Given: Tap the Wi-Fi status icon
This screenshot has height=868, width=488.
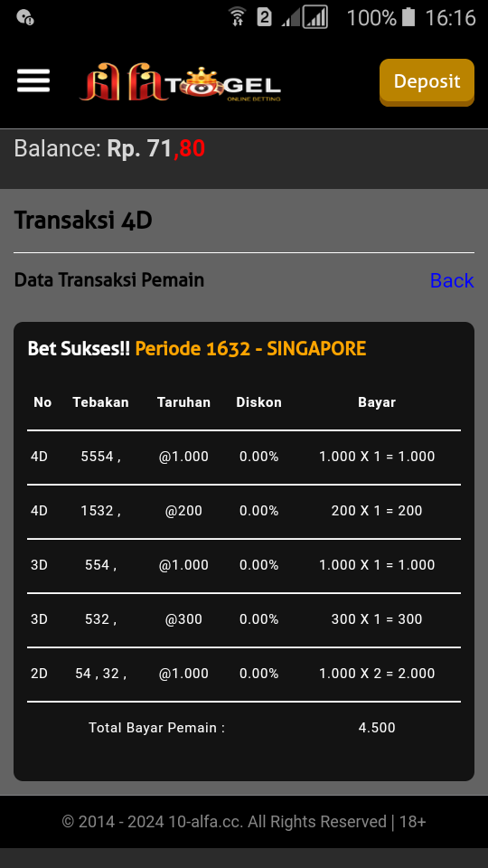Looking at the screenshot, I should (238, 17).
